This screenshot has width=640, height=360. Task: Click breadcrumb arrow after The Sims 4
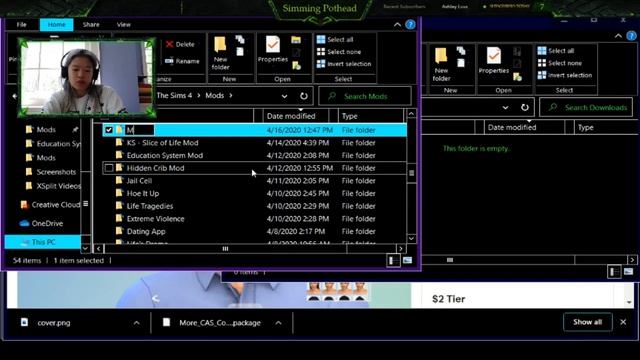[x=199, y=96]
